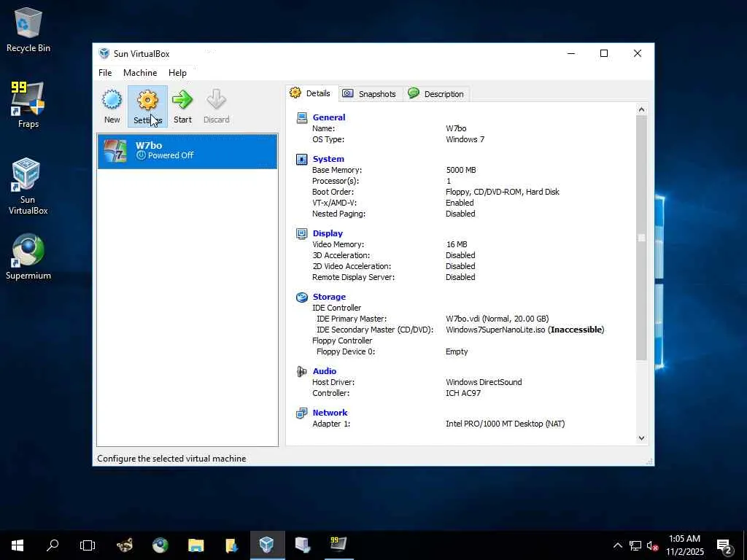Click the network tray icon
Viewport: 747px width, 560px height.
coord(635,545)
